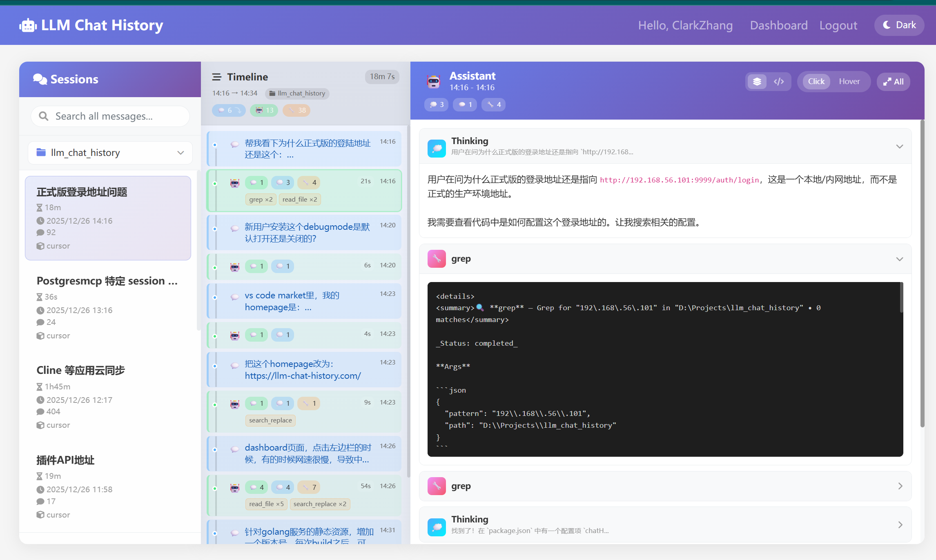Viewport: 936px width, 560px height.
Task: Click the robot icon in 14:20 assistant entry
Action: click(x=235, y=266)
